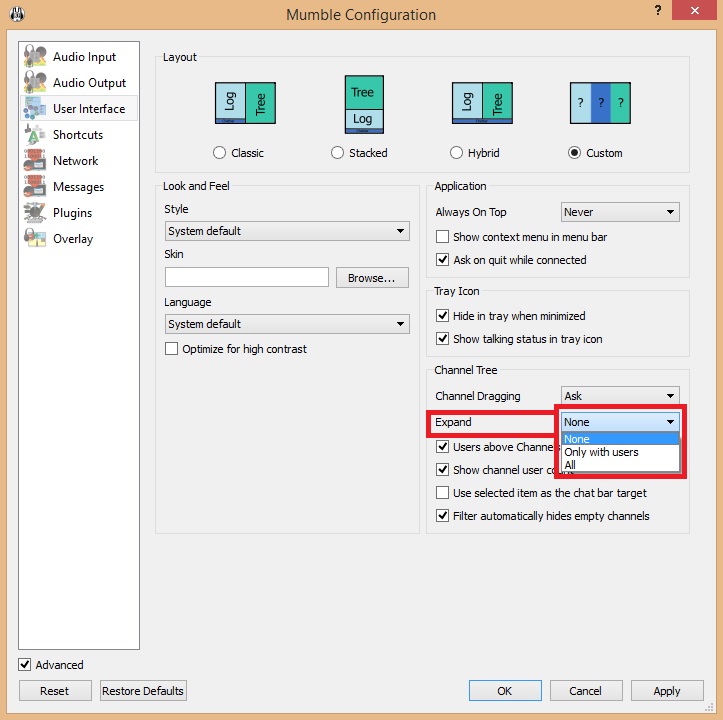This screenshot has height=720, width=723.
Task: Click the Custom layout question-mark thumbnail
Action: tap(600, 103)
